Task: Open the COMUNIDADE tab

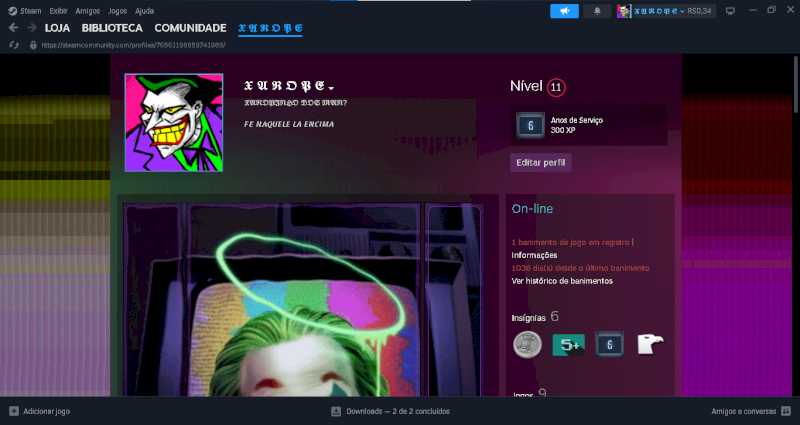Action: click(190, 28)
